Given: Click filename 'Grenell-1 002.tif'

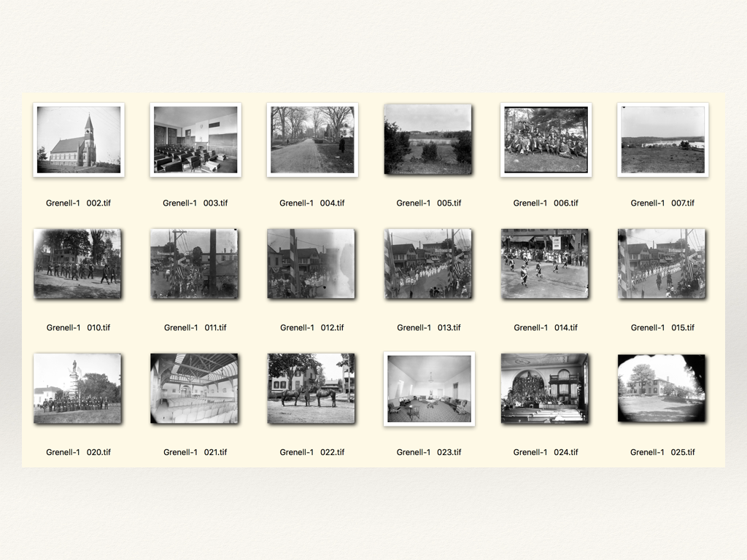Looking at the screenshot, I should [x=78, y=203].
